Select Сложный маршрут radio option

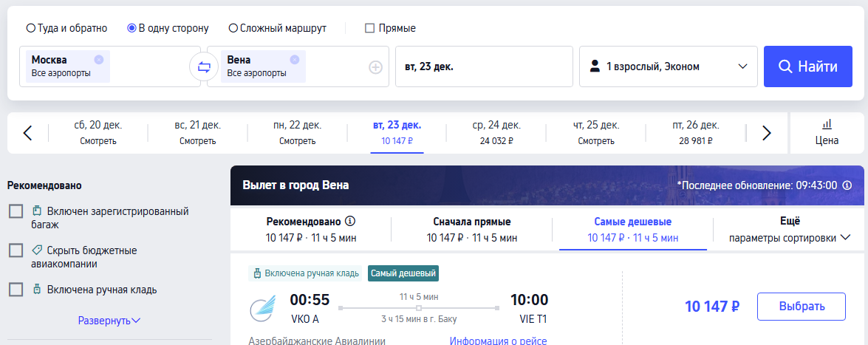click(233, 28)
